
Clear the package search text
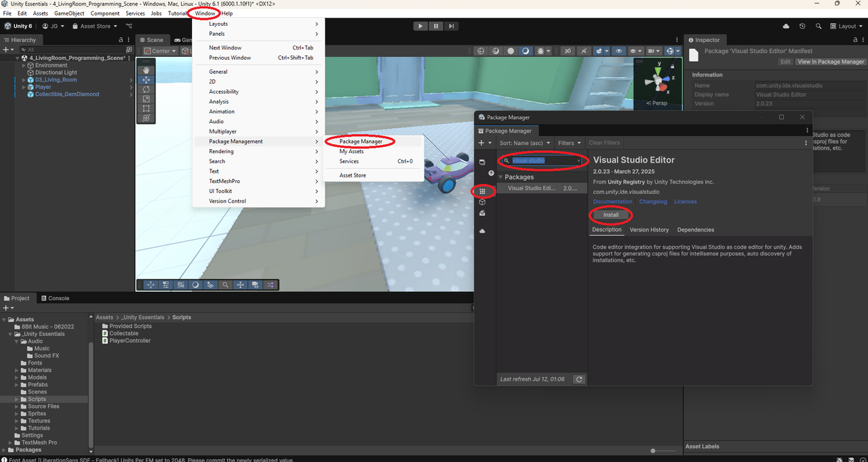click(x=578, y=161)
